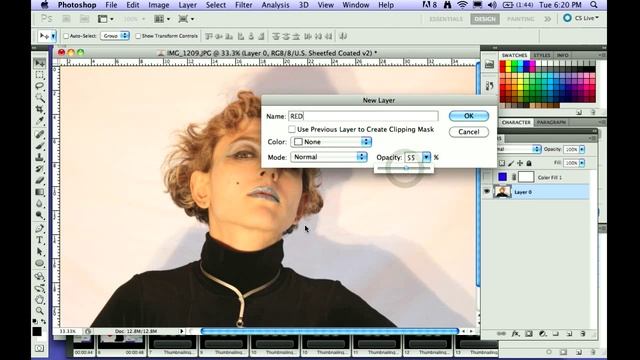Open the CS Live dropdown
This screenshot has height=360, width=640.
tap(580, 18)
